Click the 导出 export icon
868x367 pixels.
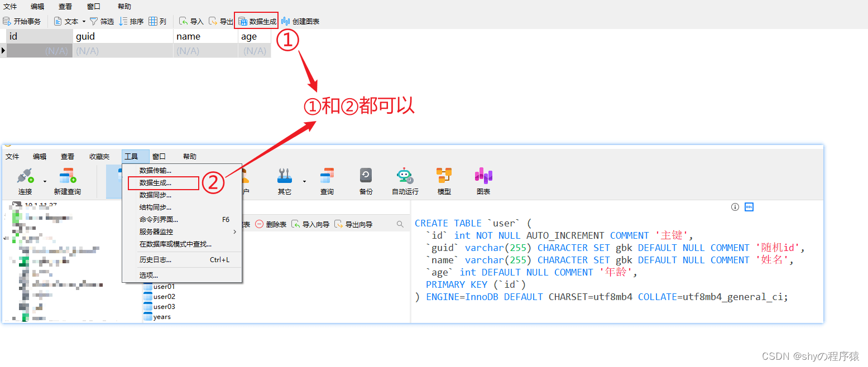tap(213, 21)
